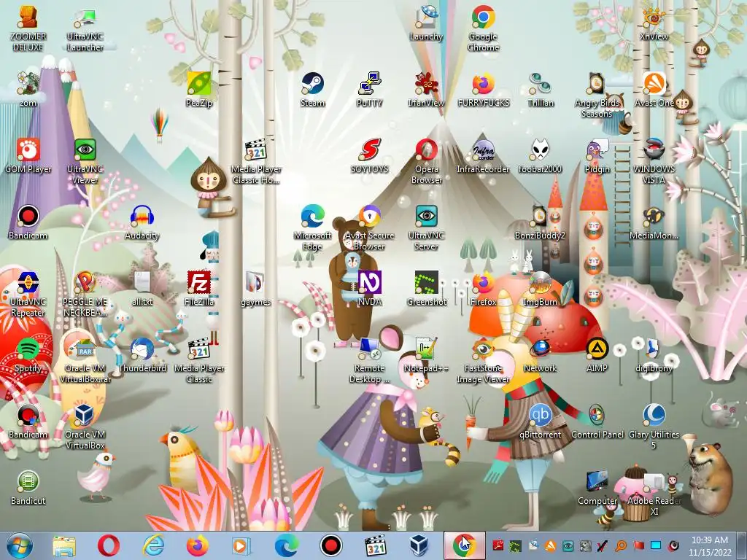Open Bandicut from the desktop
Screen dimensions: 747x560
[x=28, y=488]
